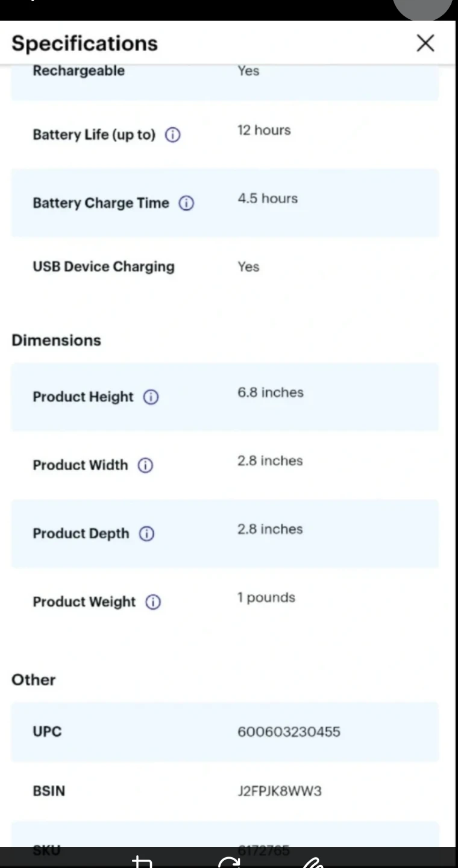This screenshot has width=458, height=868.
Task: Show info for Battery Life (up to)
Action: (x=172, y=135)
